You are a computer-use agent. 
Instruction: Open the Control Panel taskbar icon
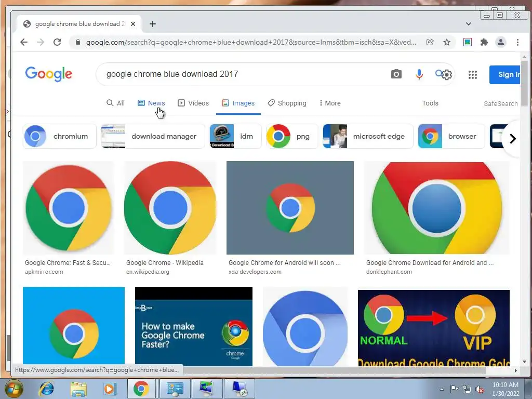pos(175,389)
